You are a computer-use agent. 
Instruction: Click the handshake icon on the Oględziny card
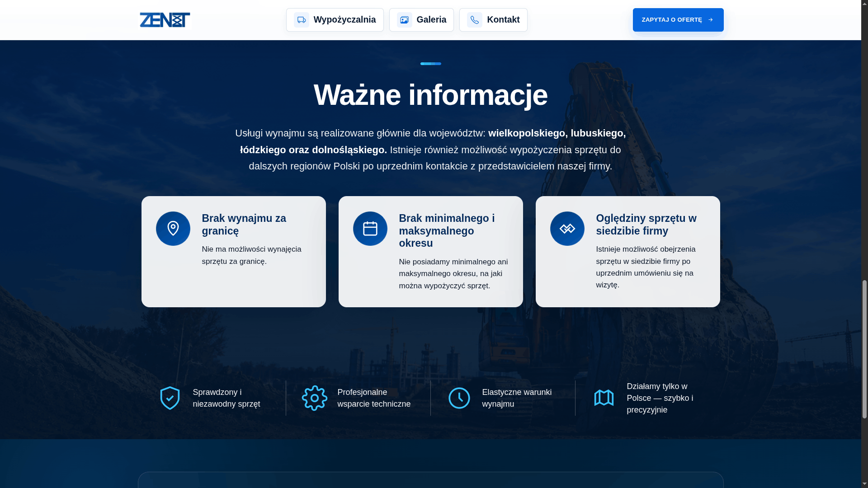[x=567, y=229]
